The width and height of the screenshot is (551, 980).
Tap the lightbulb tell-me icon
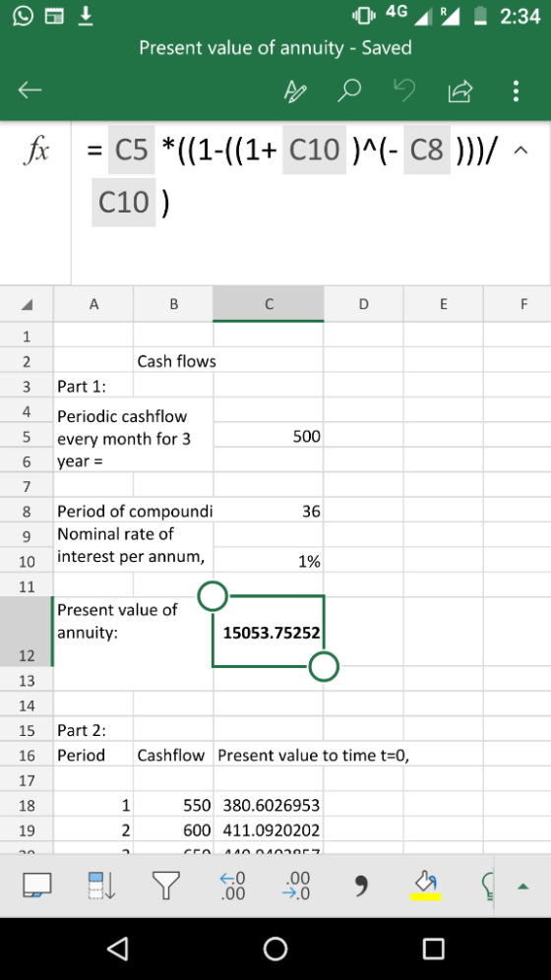[x=489, y=886]
